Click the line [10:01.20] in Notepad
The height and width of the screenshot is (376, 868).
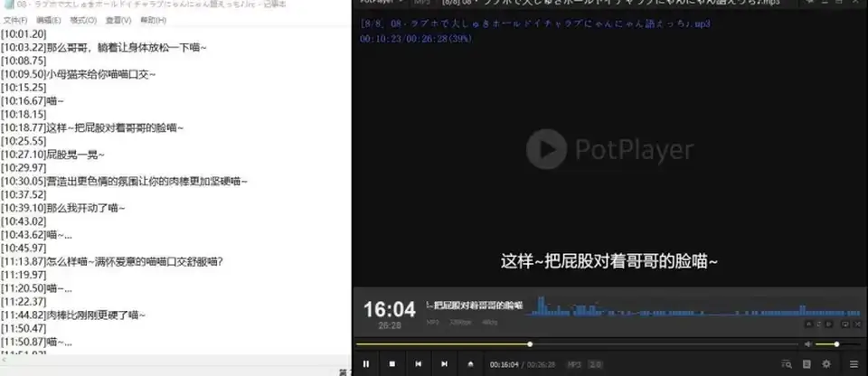[x=24, y=34]
